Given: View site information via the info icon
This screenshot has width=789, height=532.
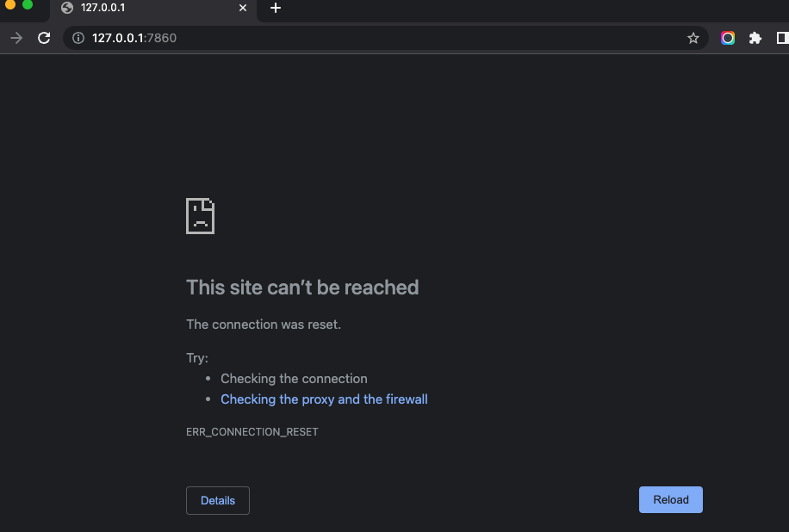Looking at the screenshot, I should point(78,38).
